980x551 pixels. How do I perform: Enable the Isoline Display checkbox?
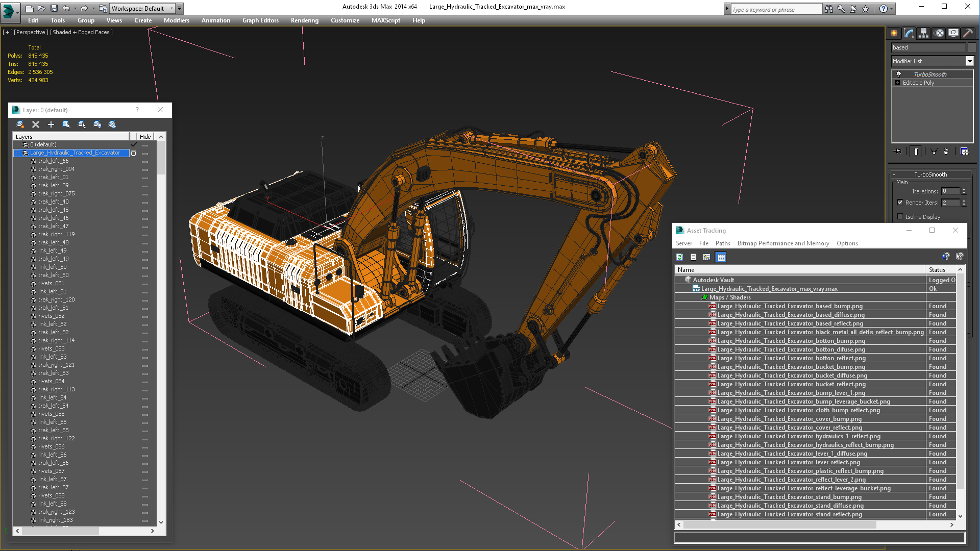[900, 217]
